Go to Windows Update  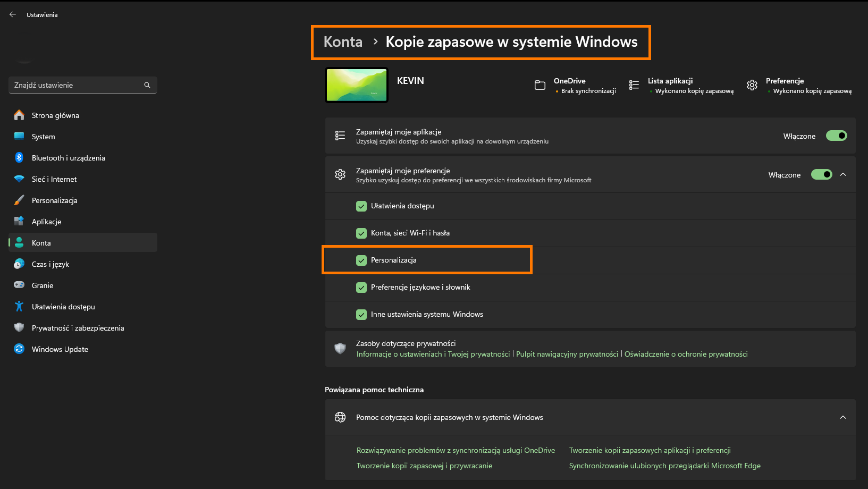tap(83, 349)
